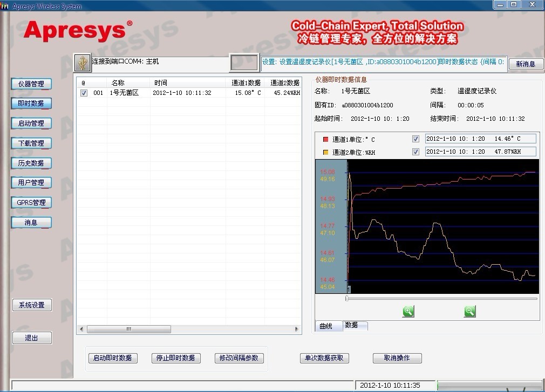The width and height of the screenshot is (545, 392).
Task: Open 消息 in the sidebar
Action: click(x=31, y=222)
